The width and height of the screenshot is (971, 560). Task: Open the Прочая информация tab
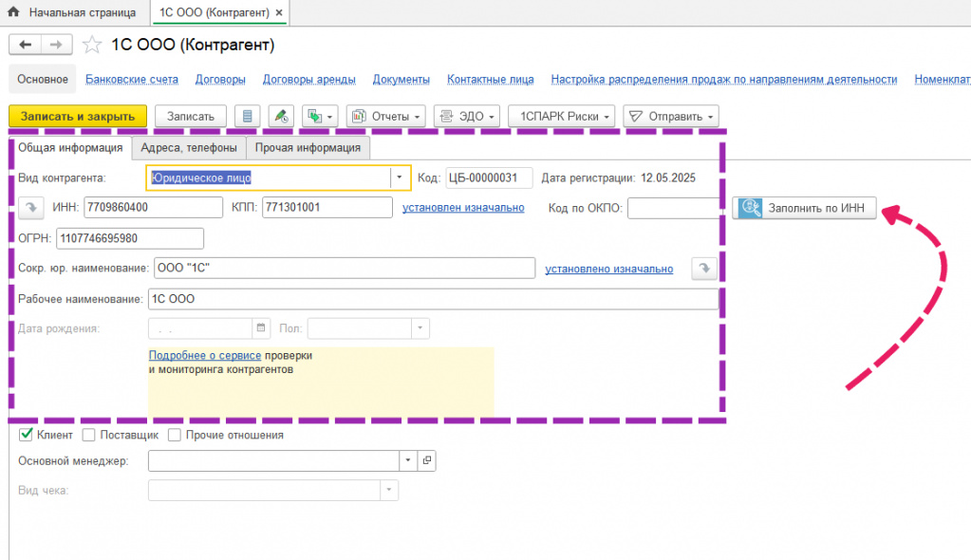click(308, 147)
